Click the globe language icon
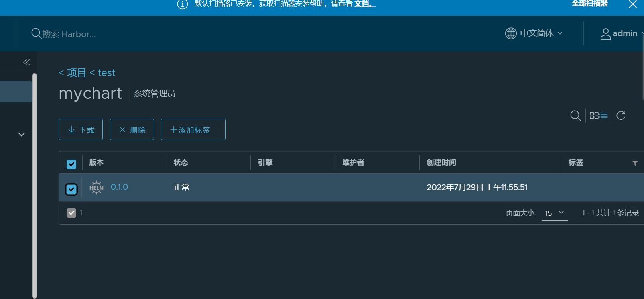Viewport: 644px width, 299px height. (x=511, y=33)
